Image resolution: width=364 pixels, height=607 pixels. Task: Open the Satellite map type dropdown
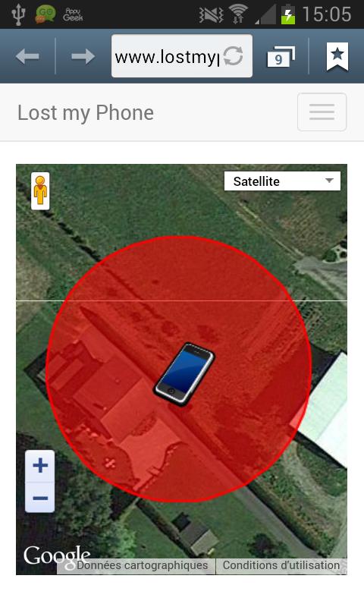click(x=282, y=181)
